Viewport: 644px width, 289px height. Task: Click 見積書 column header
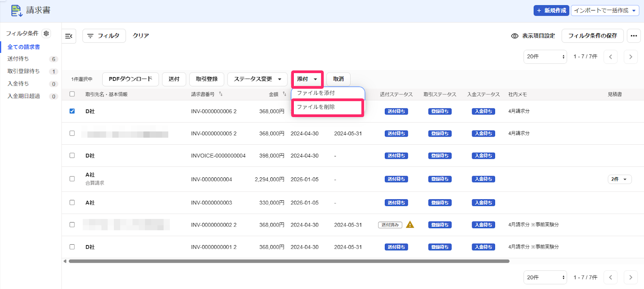tap(615, 94)
